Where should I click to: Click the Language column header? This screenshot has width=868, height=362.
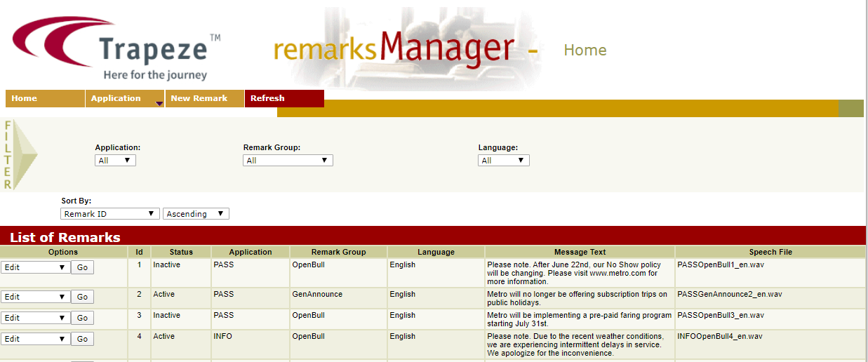(x=436, y=252)
